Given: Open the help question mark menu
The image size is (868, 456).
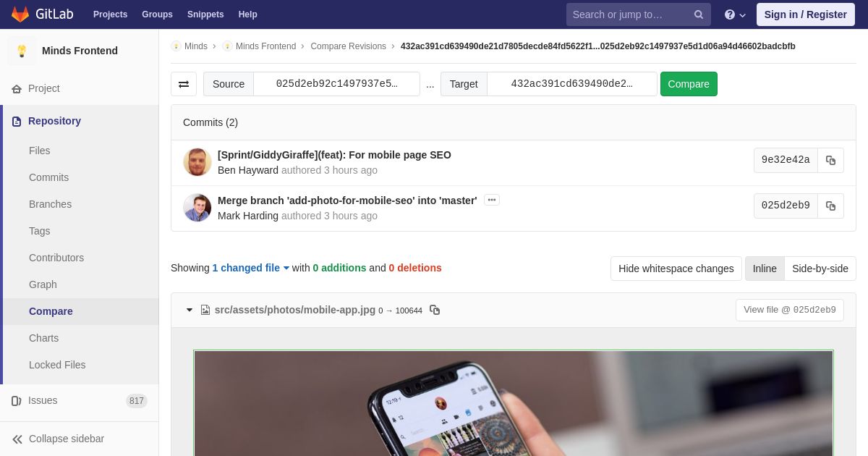Looking at the screenshot, I should click(x=735, y=14).
